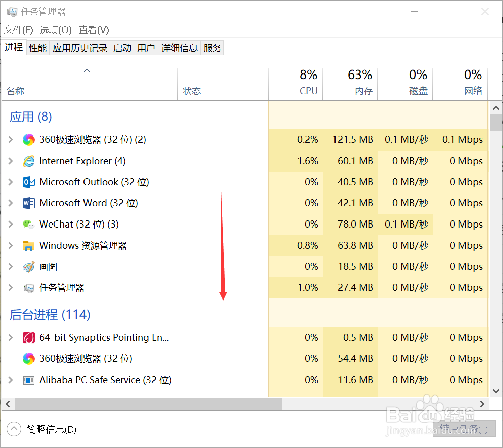Sort by the 内存 column header
Image resolution: width=503 pixels, height=448 pixels.
tap(350, 84)
